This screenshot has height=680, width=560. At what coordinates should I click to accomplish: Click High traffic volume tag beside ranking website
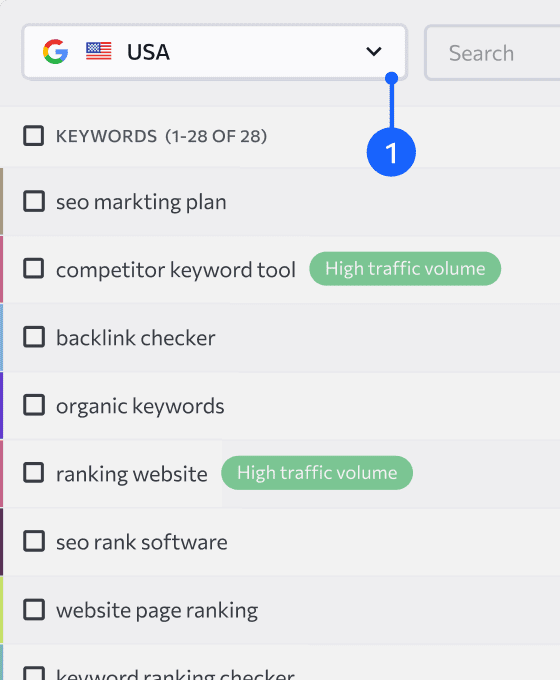317,473
